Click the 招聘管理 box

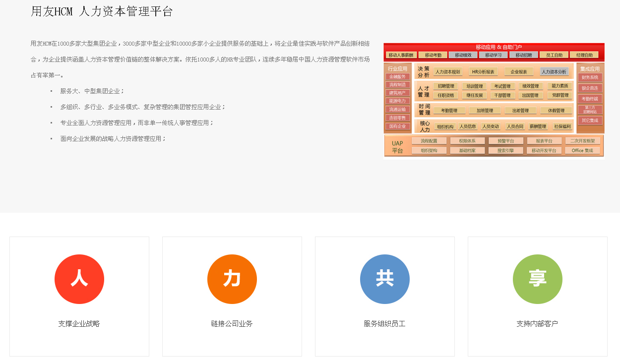pos(446,86)
